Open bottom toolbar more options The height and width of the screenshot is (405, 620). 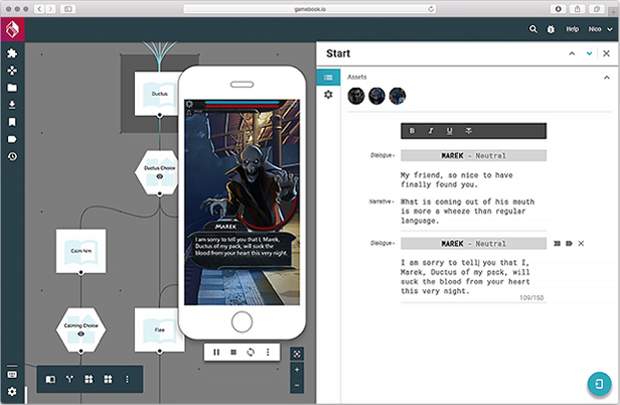click(x=127, y=379)
